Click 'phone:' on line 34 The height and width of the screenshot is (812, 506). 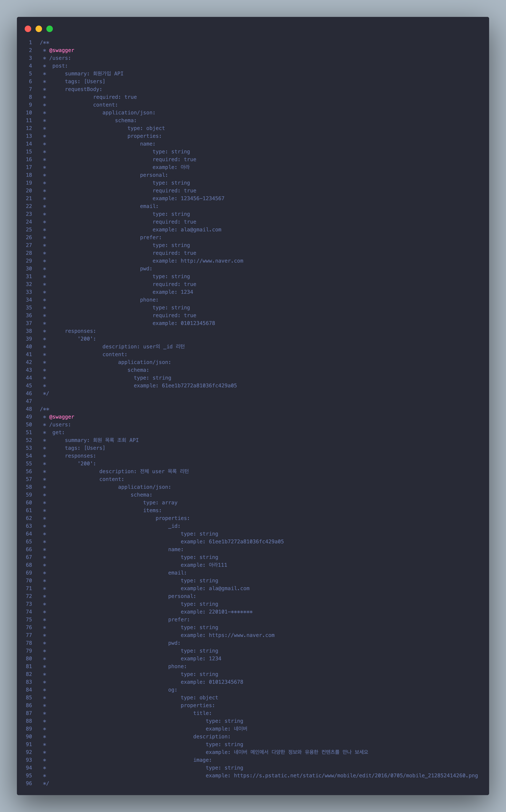pyautogui.click(x=149, y=300)
